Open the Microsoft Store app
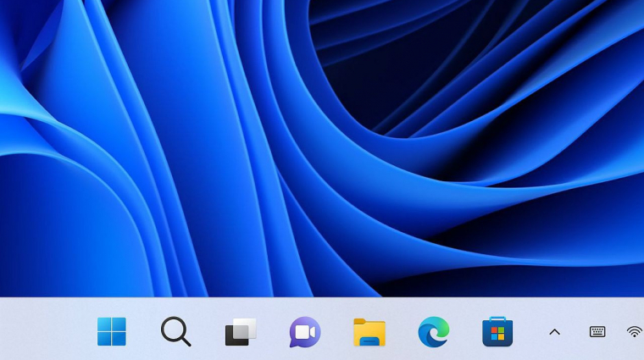This screenshot has width=644, height=360. tap(497, 332)
